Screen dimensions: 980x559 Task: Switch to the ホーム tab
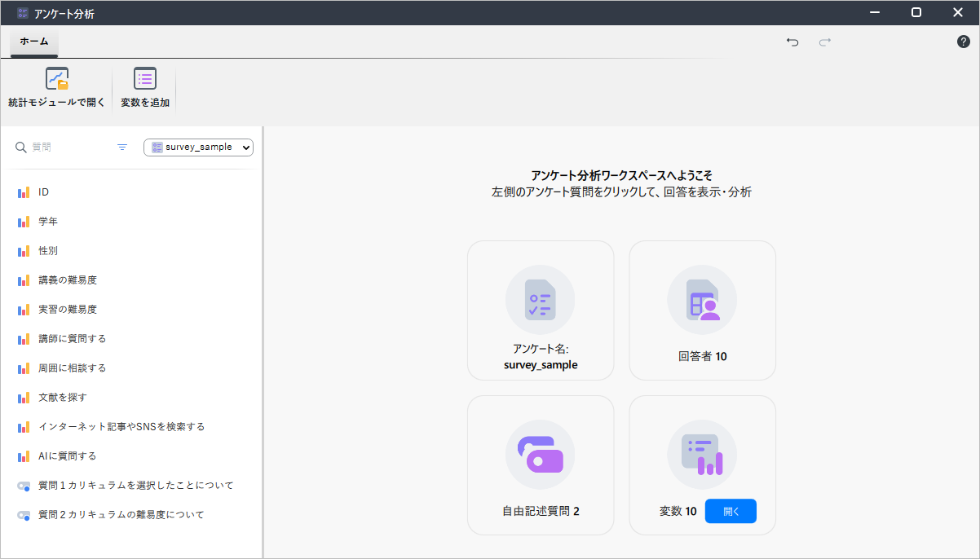tap(34, 42)
